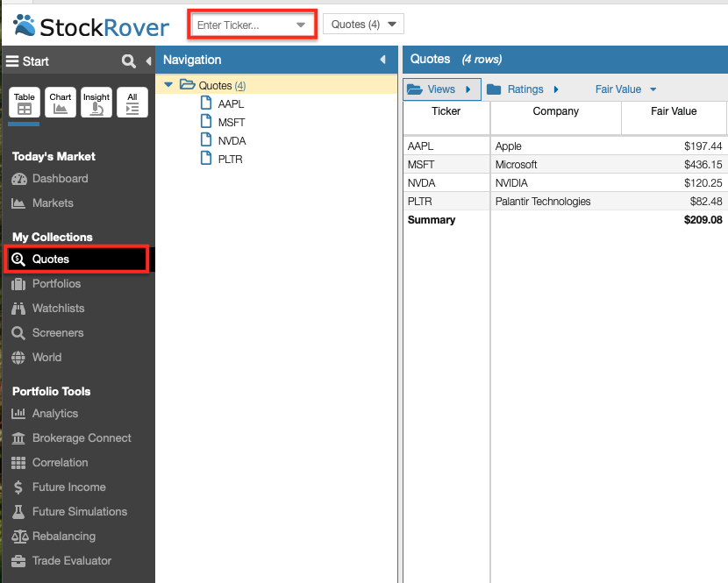Collapse the Start sidebar arrow

[x=148, y=61]
